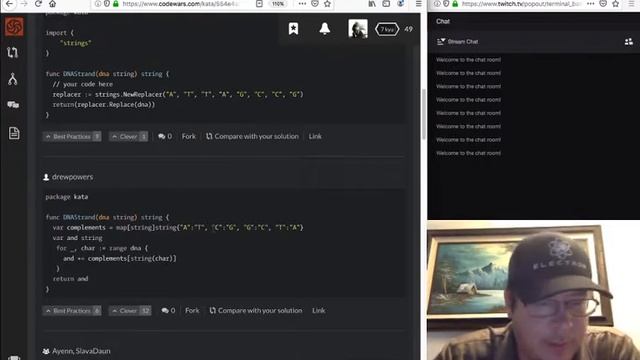The height and width of the screenshot is (360, 640).
Task: Click the first "Welcome to the chat room!" message
Action: [x=468, y=60]
